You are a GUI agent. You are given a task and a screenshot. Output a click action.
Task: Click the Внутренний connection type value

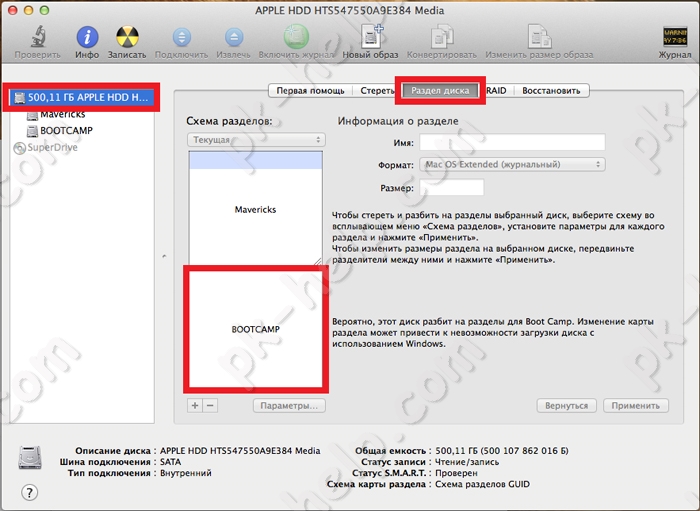[186, 473]
